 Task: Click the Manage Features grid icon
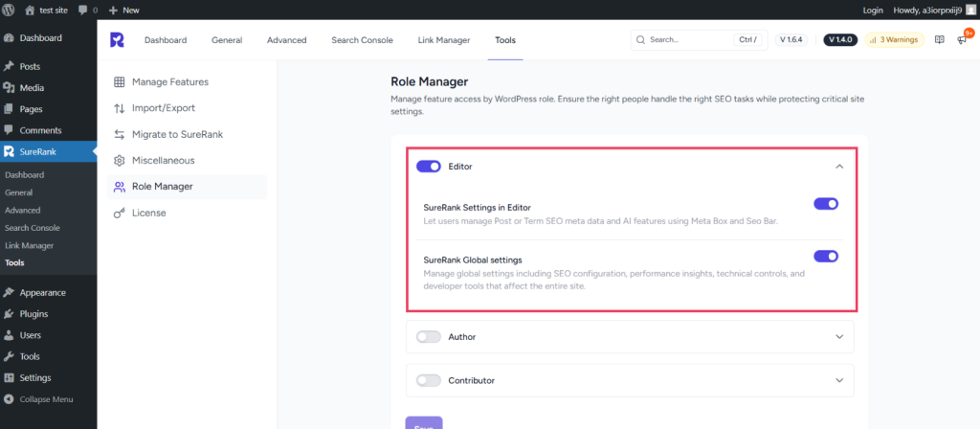click(119, 82)
